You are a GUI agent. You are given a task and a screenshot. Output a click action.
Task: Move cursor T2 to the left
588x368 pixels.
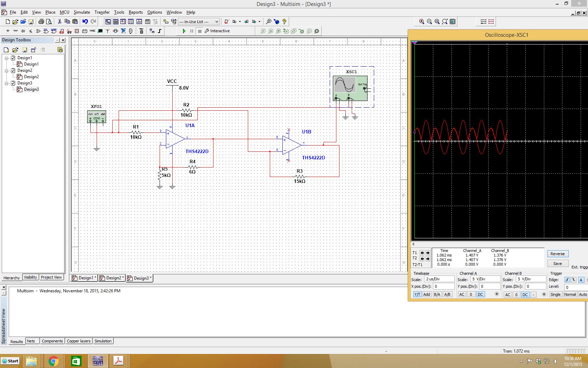422,259
